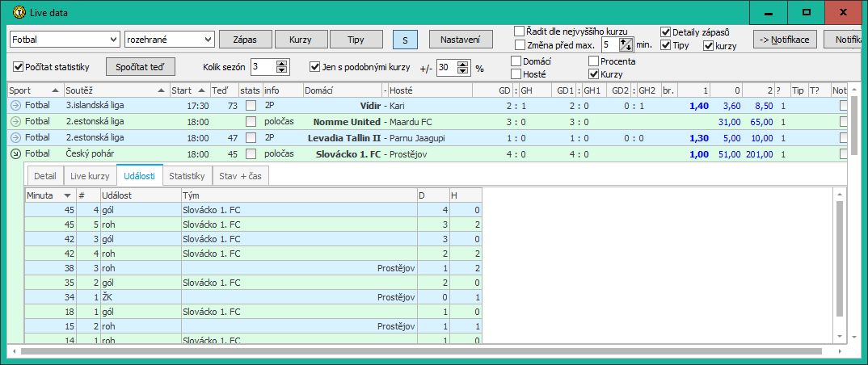Click the -> Notifikace button
The image size is (868, 365).
(x=785, y=40)
